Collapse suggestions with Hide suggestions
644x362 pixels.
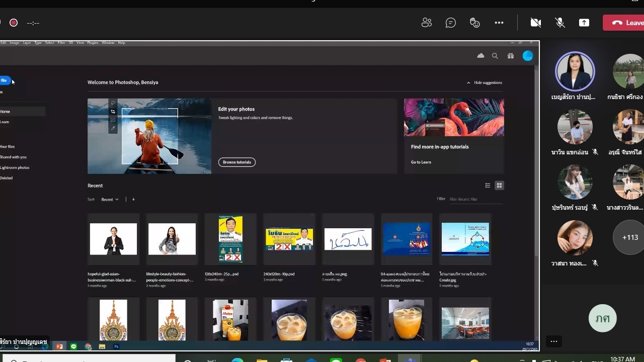click(x=485, y=82)
